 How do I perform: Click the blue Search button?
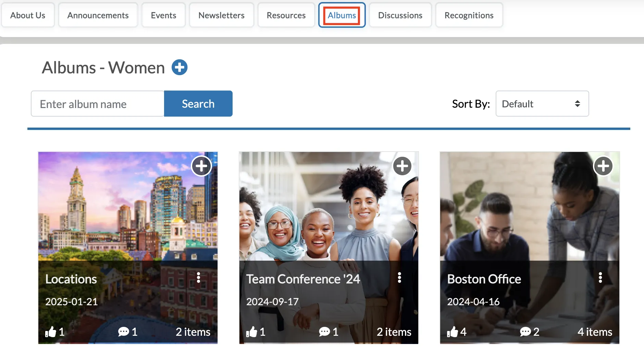pyautogui.click(x=198, y=104)
